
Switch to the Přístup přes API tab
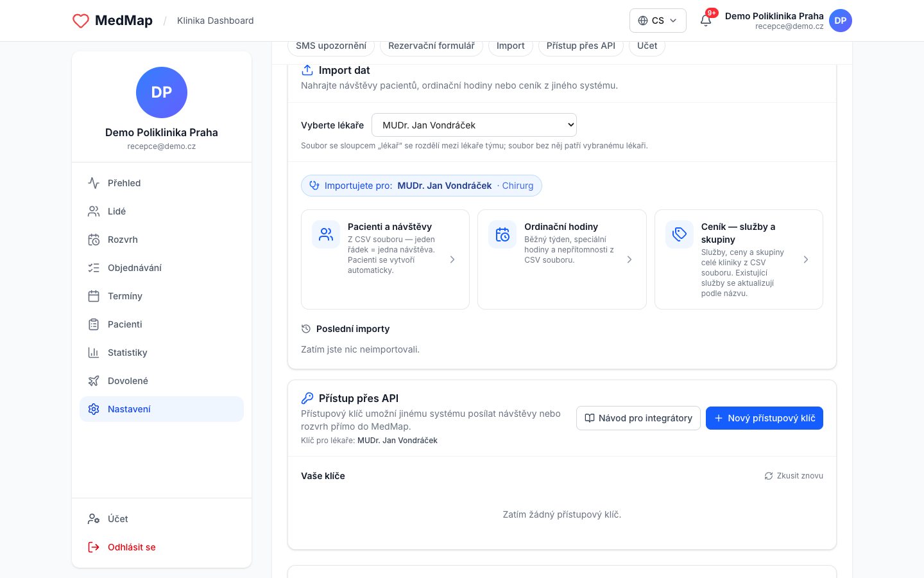[581, 46]
